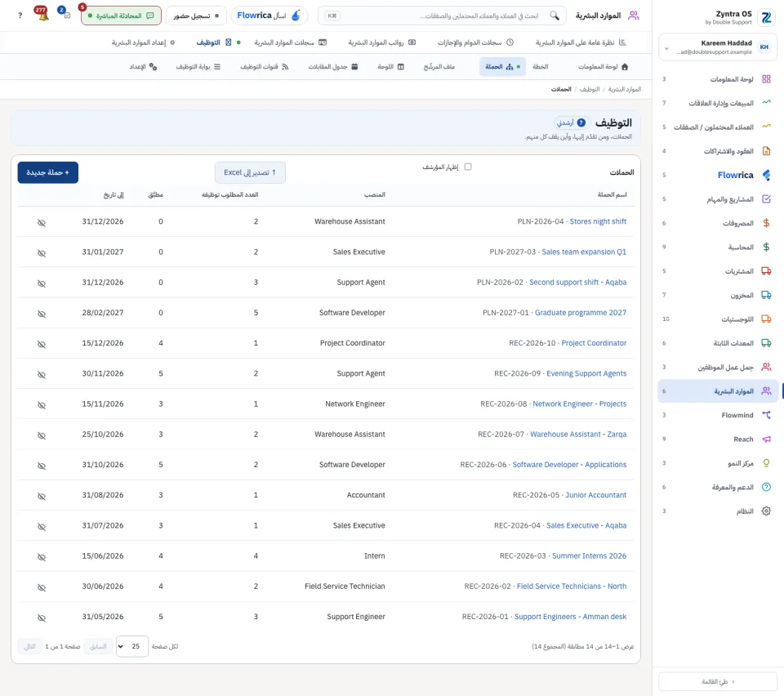Open لوحة المعلومات grid icon in sidebar
The image size is (784, 696).
point(766,79)
